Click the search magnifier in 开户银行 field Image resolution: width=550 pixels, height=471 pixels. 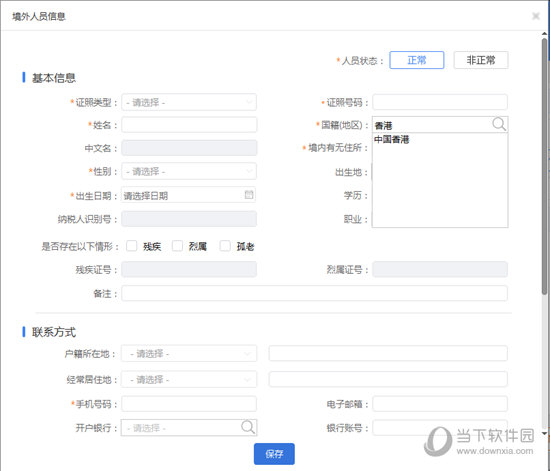tap(248, 427)
